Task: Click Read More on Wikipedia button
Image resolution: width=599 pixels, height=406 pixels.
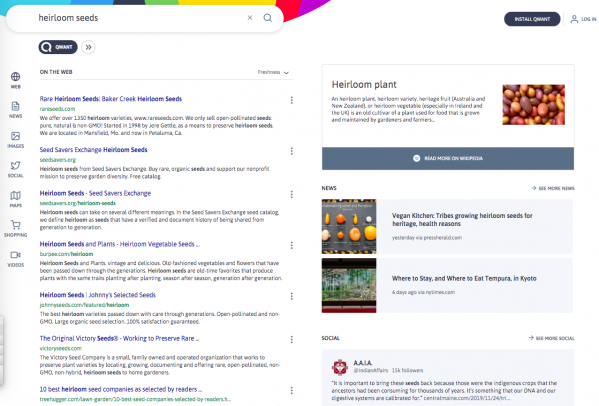Action: point(448,159)
